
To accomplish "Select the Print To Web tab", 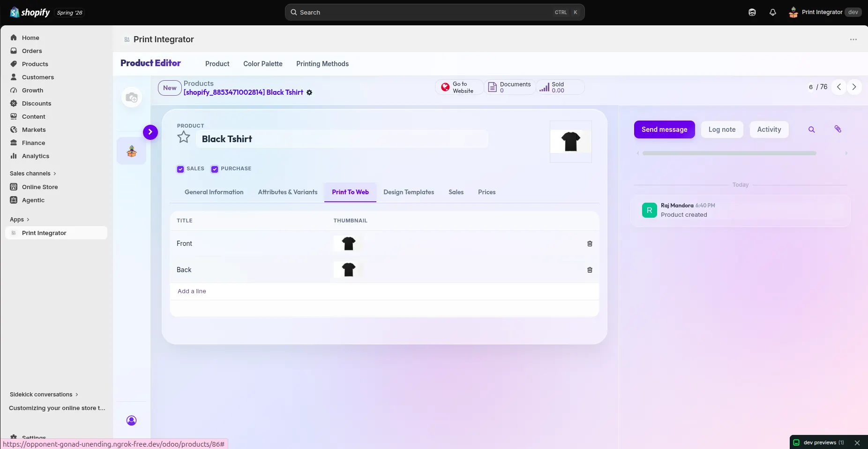I will (351, 192).
